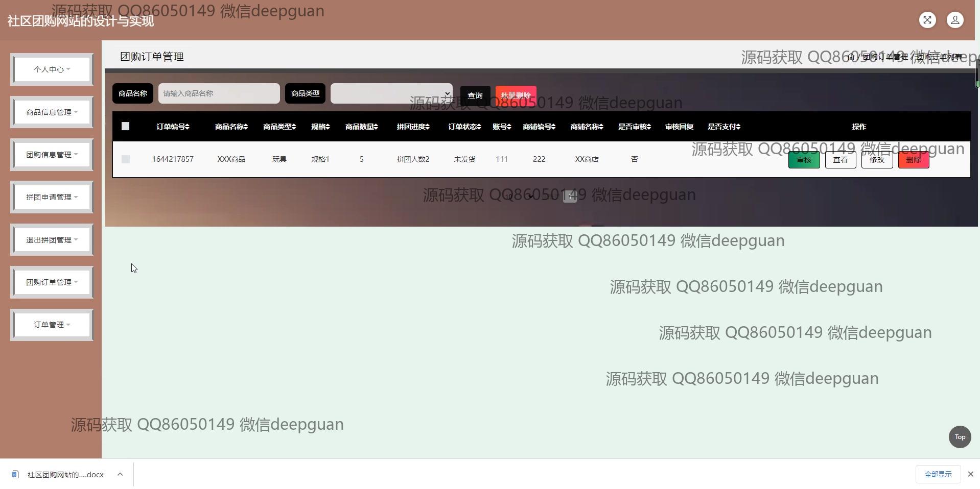Sort by 规格 column
Viewport: 980px width, 489px height.
pos(320,127)
